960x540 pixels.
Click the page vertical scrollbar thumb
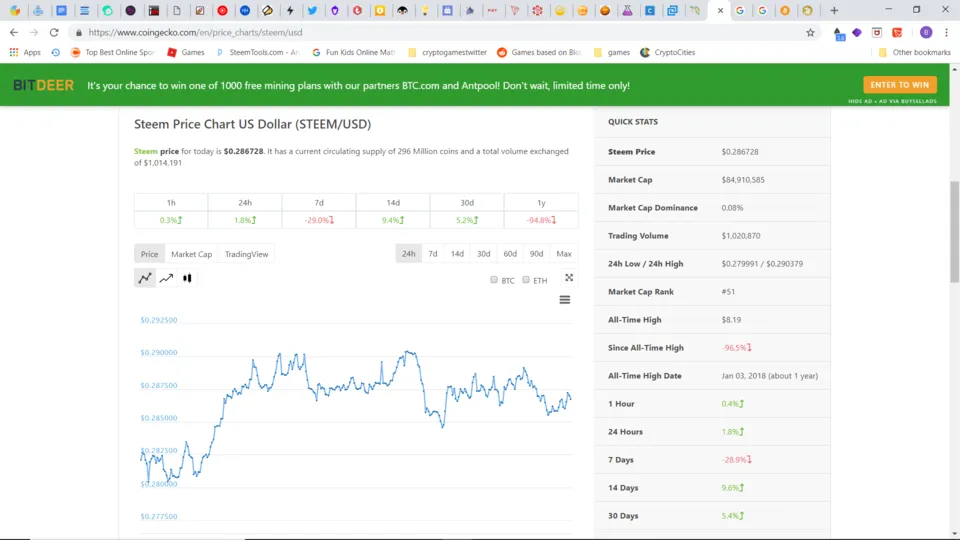(954, 231)
